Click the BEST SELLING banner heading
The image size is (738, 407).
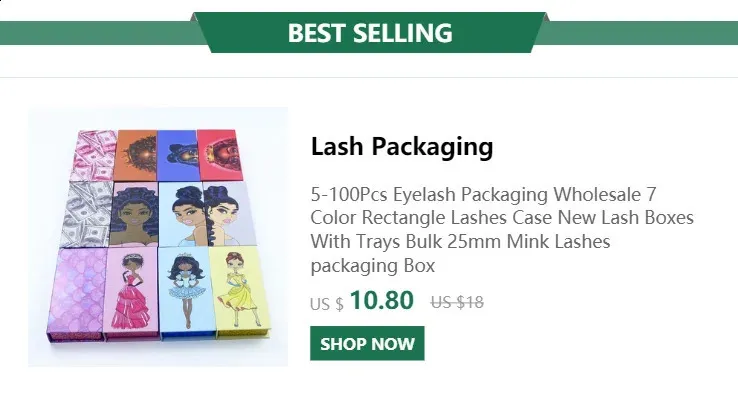(370, 33)
